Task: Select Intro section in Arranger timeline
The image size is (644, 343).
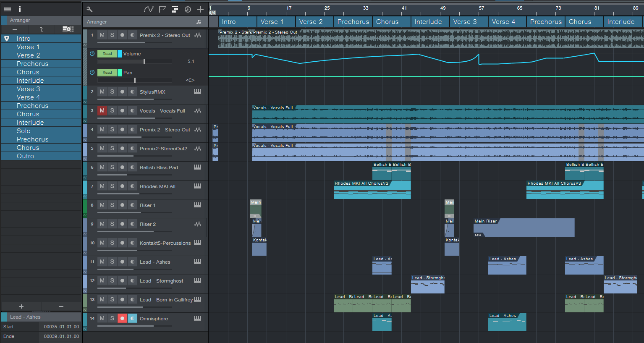Action: pyautogui.click(x=238, y=22)
